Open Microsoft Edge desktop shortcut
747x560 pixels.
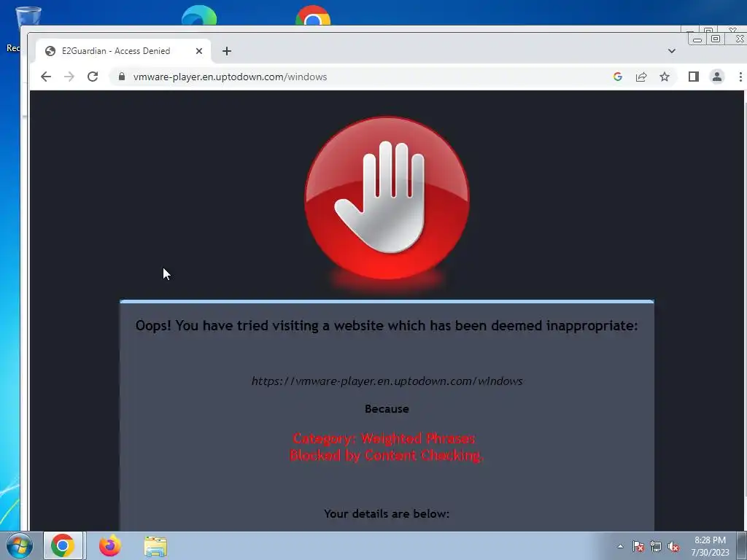[199, 15]
